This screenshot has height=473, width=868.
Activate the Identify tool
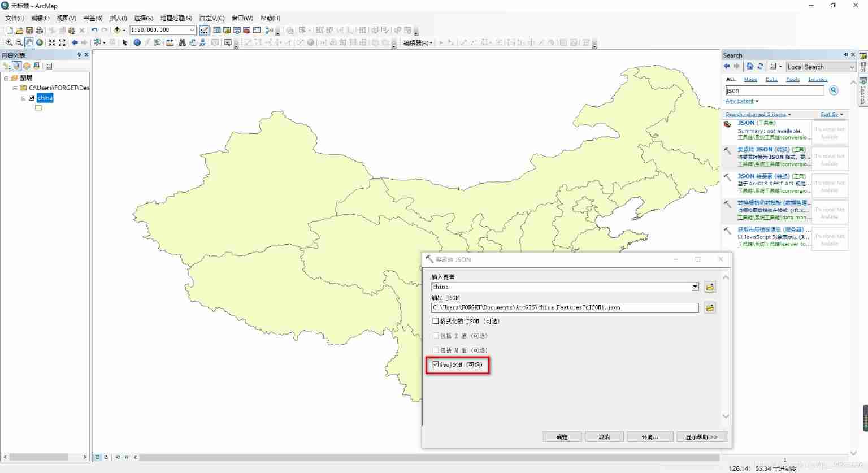click(x=137, y=42)
